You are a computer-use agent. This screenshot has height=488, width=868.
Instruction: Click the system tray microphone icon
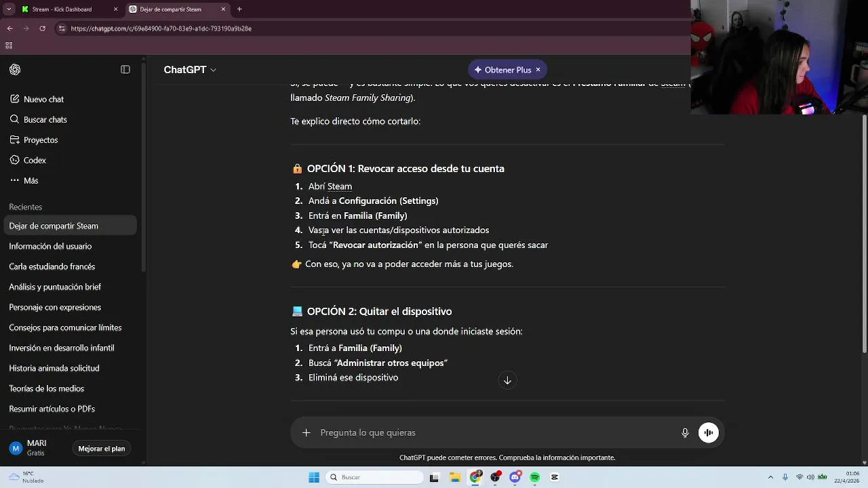(785, 477)
